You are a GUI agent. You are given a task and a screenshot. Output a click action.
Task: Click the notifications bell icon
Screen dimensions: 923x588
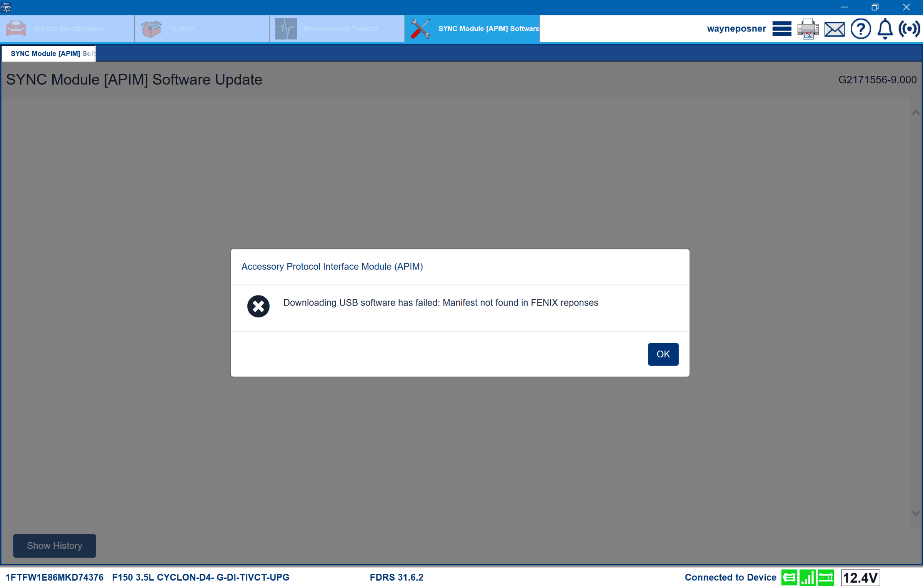[x=885, y=29]
